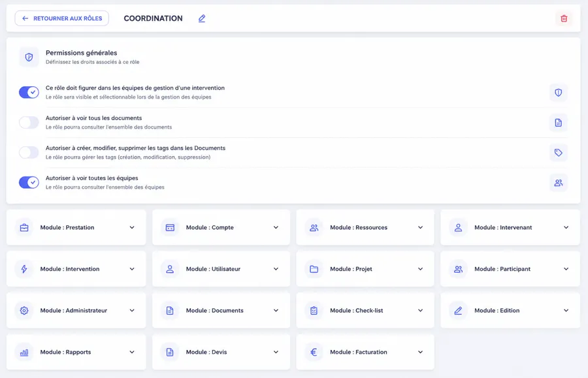
Task: Click the 'Module : Intervention' label
Action: pos(70,269)
